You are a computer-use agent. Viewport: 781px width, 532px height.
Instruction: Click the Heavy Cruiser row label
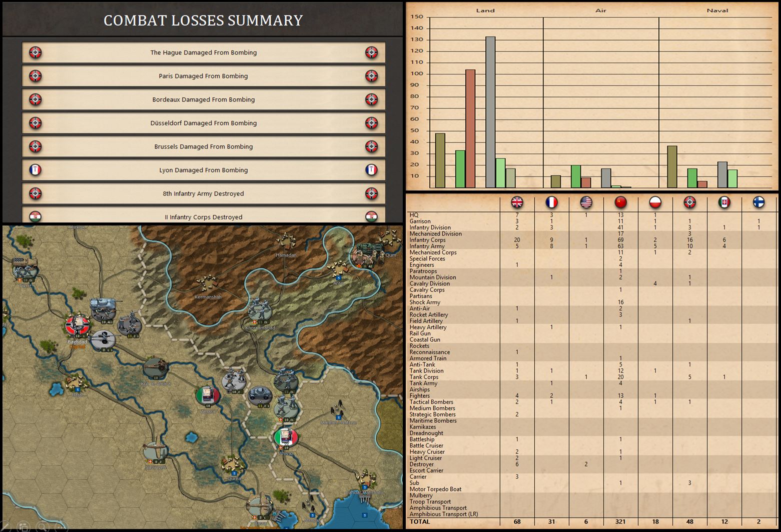[427, 452]
